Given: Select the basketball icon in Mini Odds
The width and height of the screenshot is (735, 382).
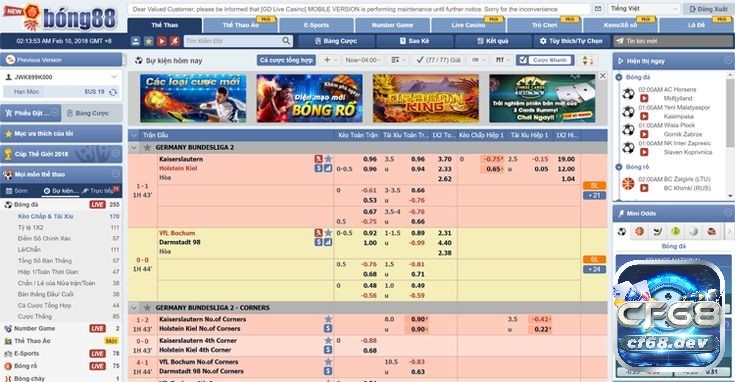Looking at the screenshot, I should [639, 232].
